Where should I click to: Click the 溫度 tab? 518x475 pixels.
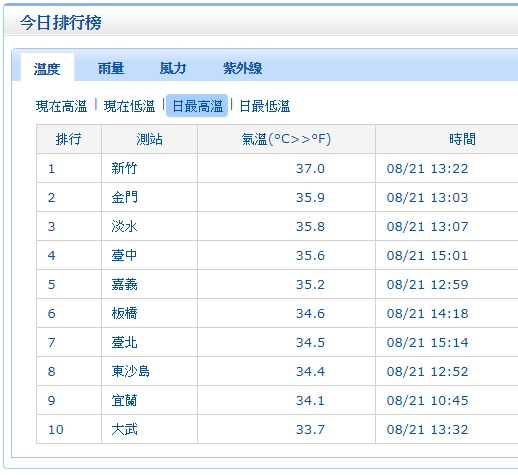coord(47,68)
